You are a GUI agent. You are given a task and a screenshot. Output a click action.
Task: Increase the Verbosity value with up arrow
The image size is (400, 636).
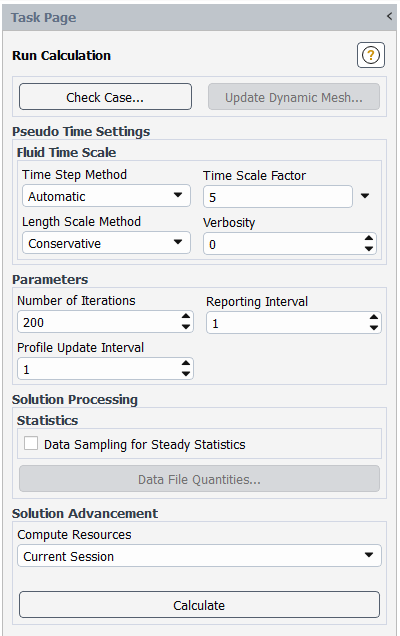[x=368, y=239]
